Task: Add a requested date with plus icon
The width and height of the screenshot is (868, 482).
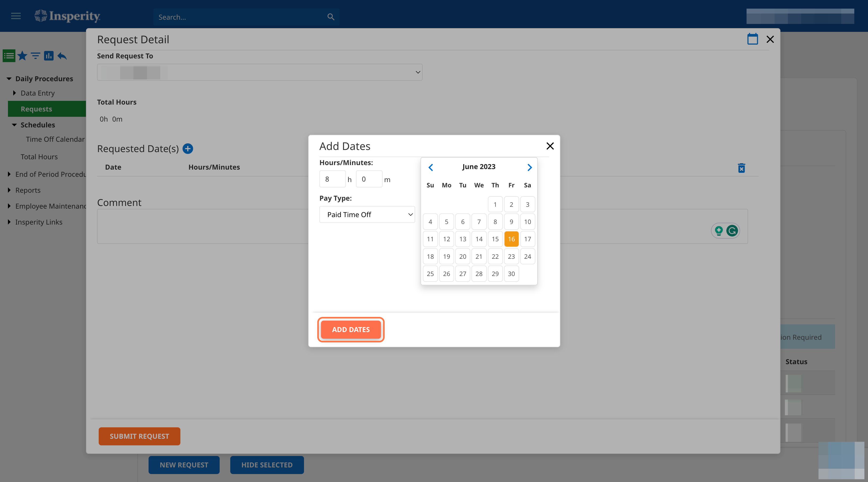Action: click(x=188, y=149)
